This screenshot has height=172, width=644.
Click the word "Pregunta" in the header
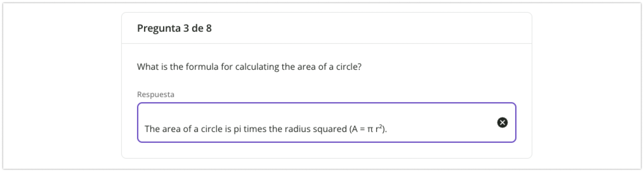coord(159,28)
